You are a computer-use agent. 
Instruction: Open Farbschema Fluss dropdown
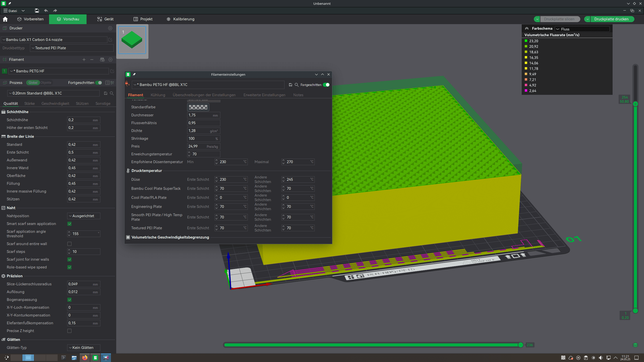[x=582, y=29]
